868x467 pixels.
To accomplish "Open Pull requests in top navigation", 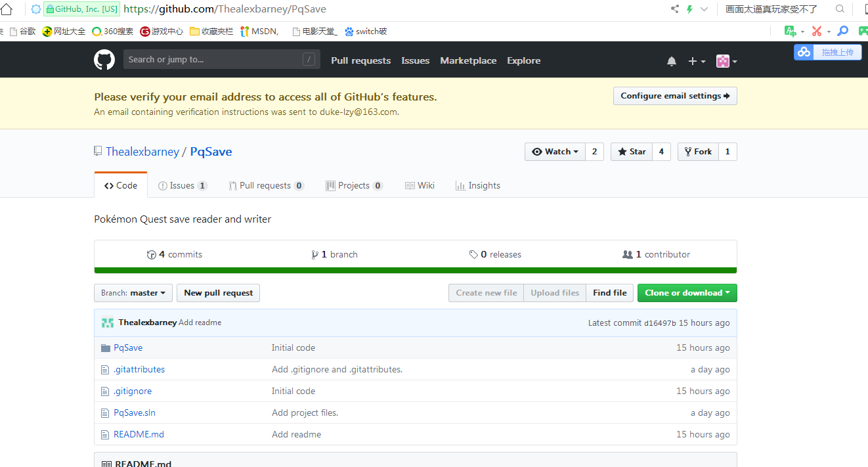I will 360,60.
